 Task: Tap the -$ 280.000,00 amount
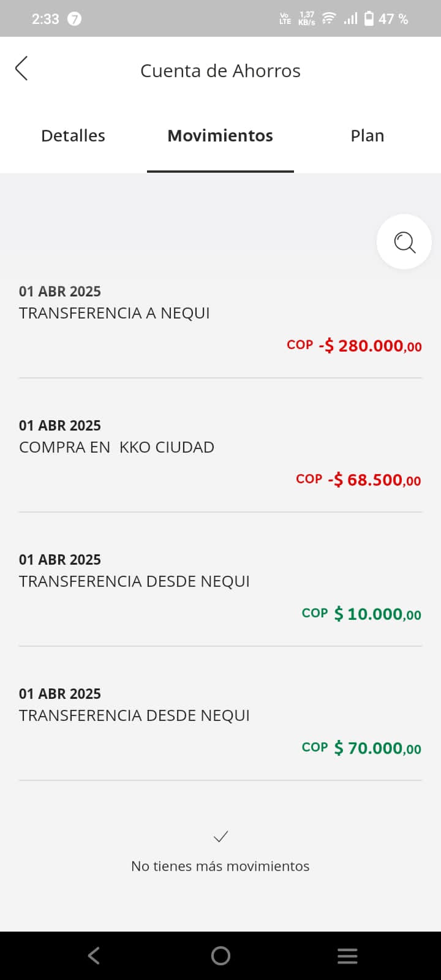369,345
